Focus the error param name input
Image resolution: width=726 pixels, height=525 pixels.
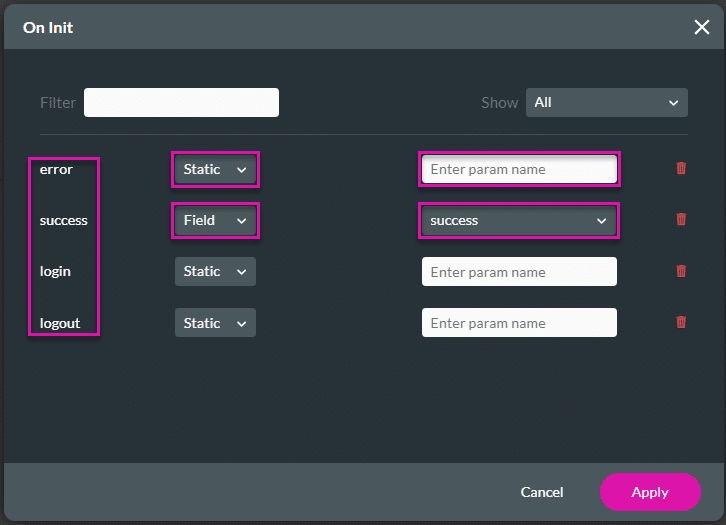[x=518, y=170]
